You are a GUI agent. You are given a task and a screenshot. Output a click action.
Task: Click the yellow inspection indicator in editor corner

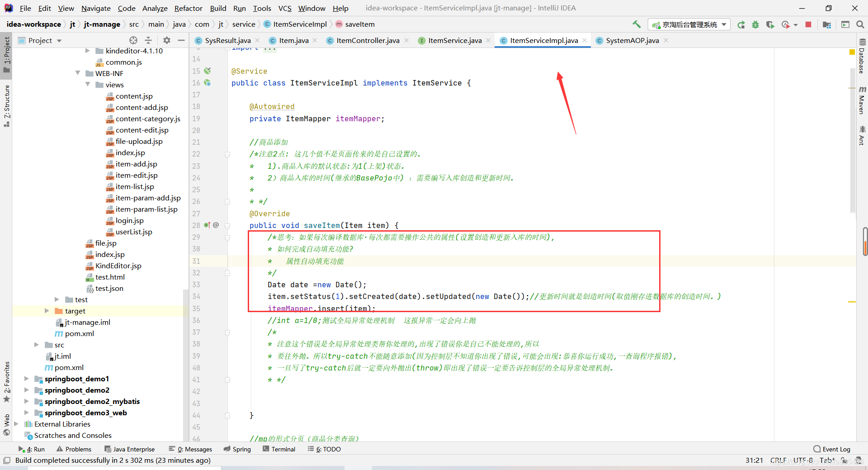click(852, 52)
